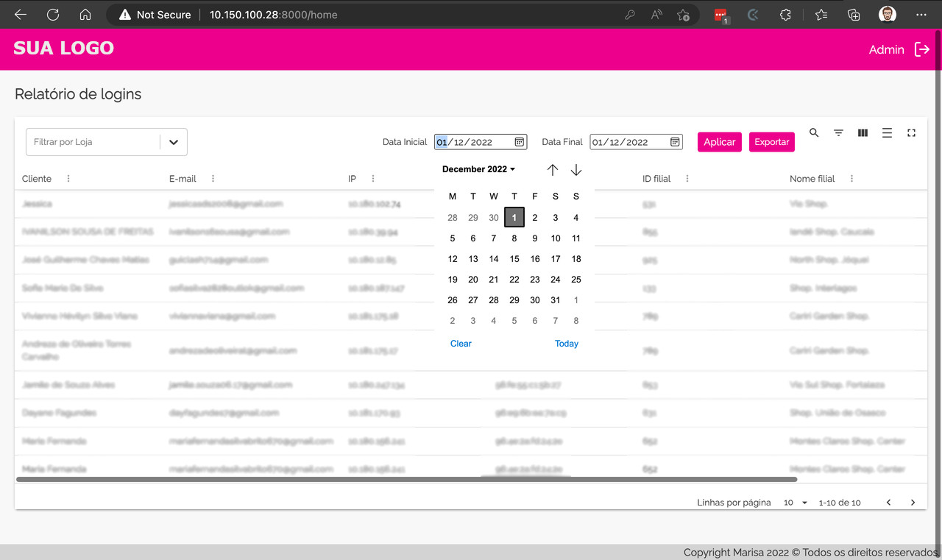942x560 pixels.
Task: Enter fullscreen mode with the expand icon
Action: (x=911, y=133)
